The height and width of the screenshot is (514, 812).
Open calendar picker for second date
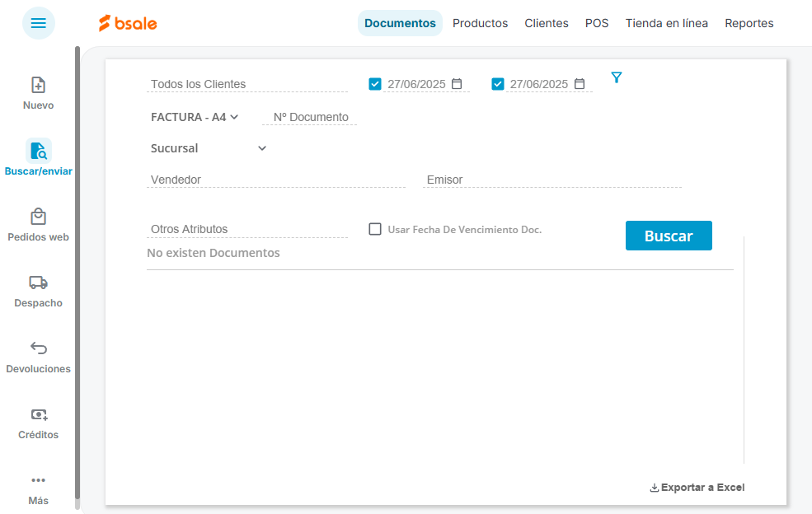(x=580, y=84)
